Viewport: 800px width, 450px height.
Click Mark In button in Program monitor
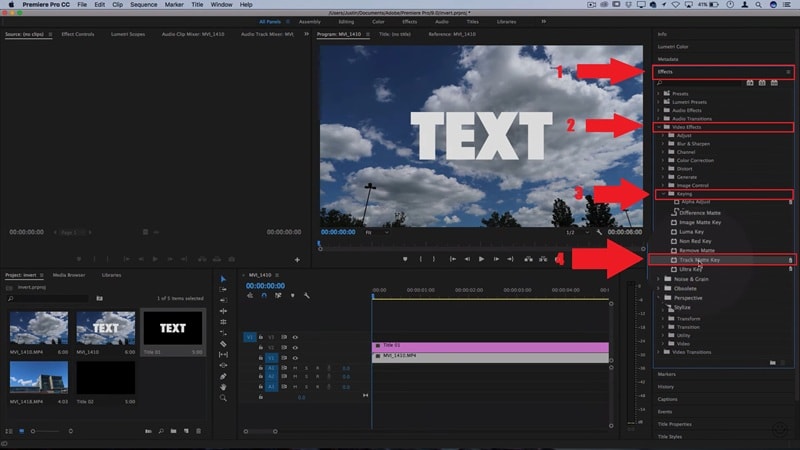pos(420,259)
